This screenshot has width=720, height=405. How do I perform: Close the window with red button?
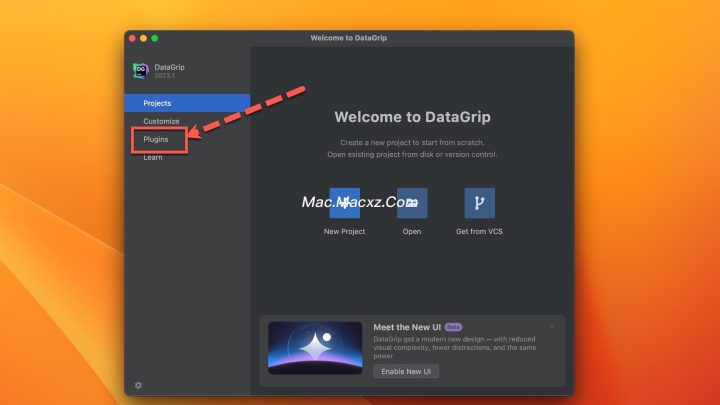(132, 38)
